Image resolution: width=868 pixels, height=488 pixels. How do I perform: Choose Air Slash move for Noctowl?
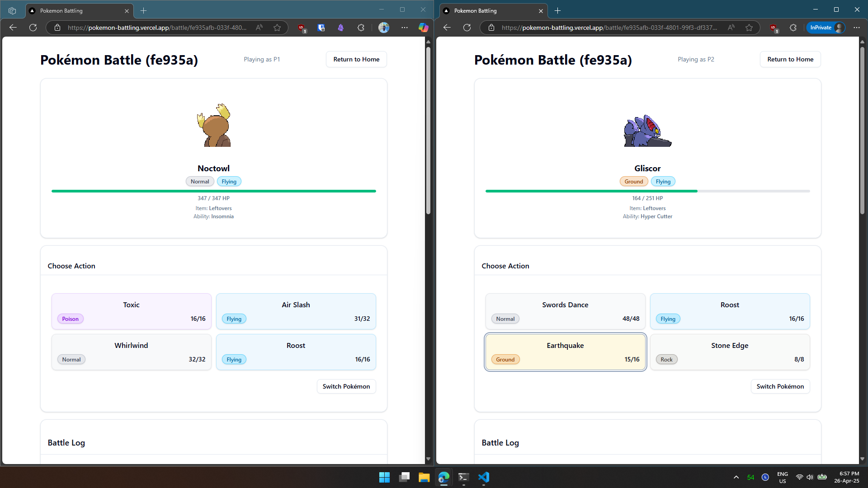pyautogui.click(x=296, y=311)
